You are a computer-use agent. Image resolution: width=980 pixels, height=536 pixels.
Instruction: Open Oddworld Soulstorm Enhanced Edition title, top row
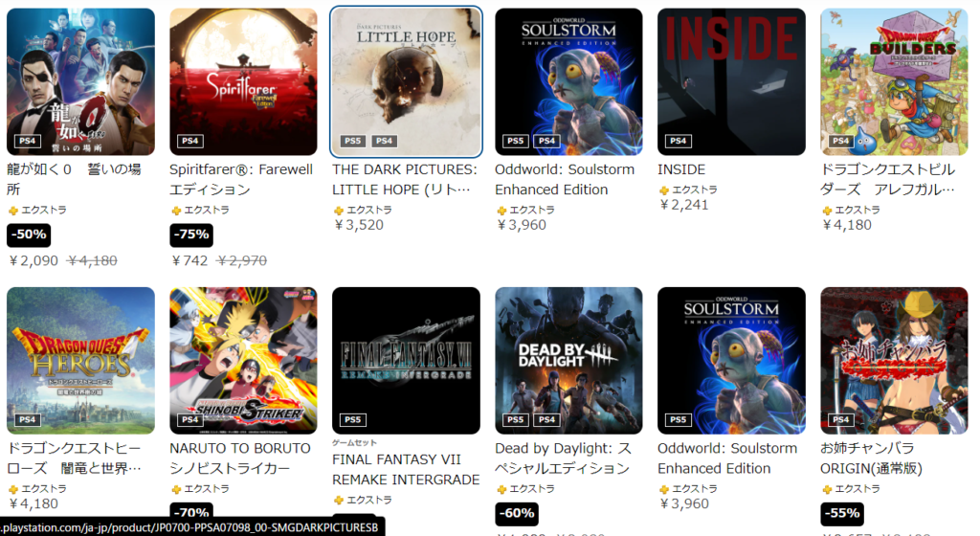click(565, 179)
